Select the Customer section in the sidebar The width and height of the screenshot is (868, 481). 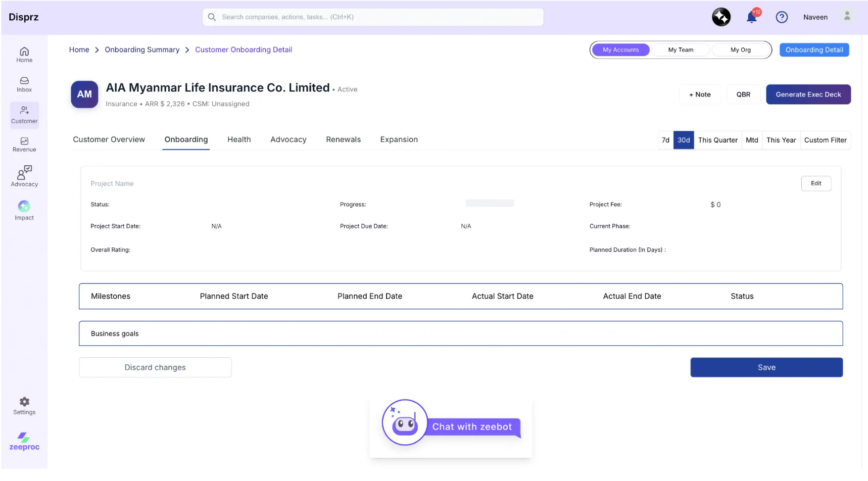(x=24, y=115)
